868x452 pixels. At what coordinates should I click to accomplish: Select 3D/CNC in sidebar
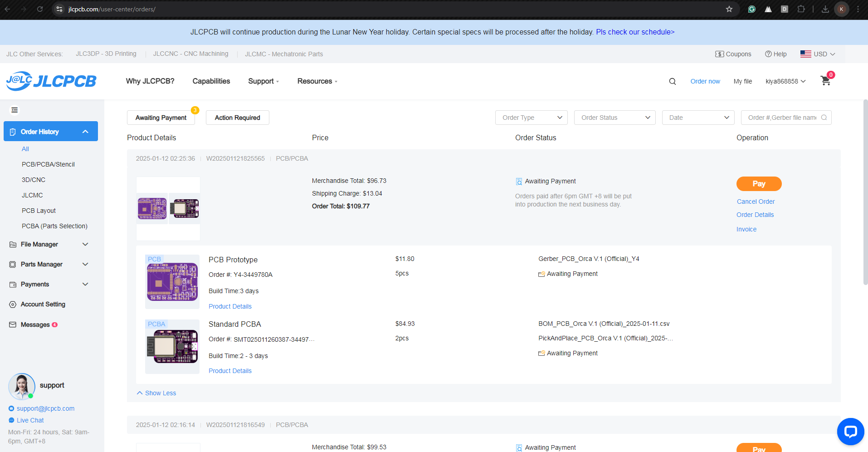pos(34,180)
